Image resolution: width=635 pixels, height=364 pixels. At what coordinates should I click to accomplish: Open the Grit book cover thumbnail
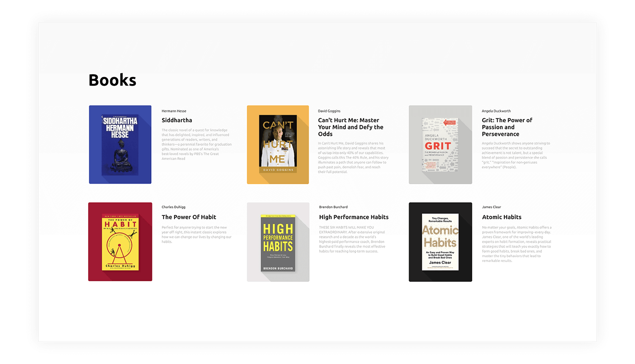point(440,144)
